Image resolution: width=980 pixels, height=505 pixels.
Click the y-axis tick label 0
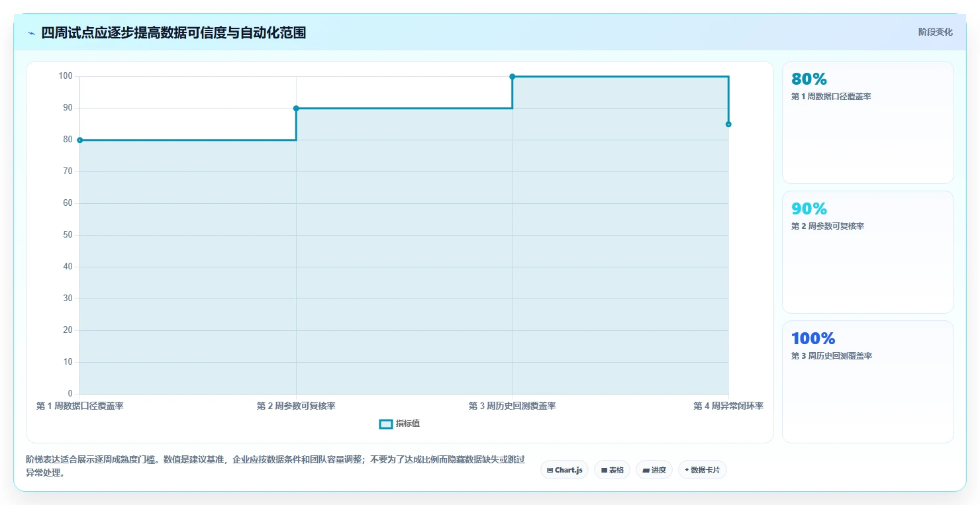point(70,394)
